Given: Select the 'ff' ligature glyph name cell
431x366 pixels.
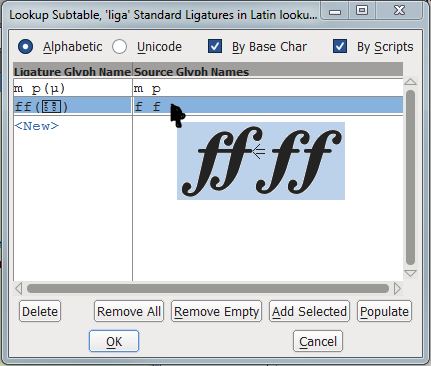Looking at the screenshot, I should coord(73,106).
